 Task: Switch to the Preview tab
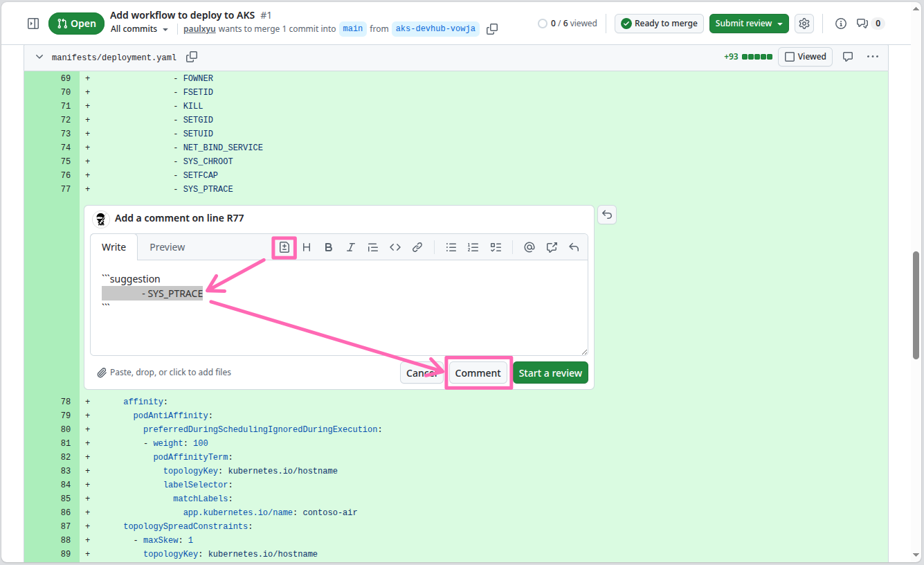point(167,247)
